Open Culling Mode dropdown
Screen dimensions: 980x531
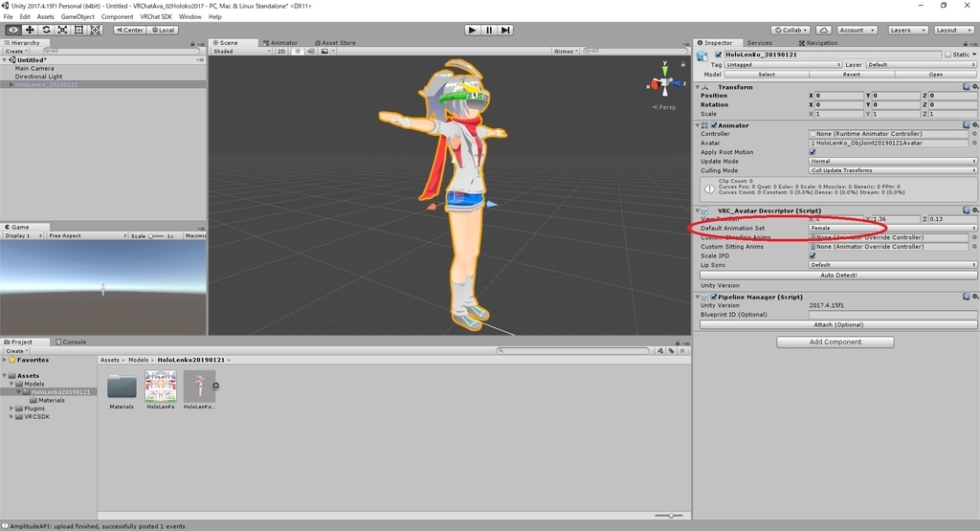pyautogui.click(x=893, y=170)
